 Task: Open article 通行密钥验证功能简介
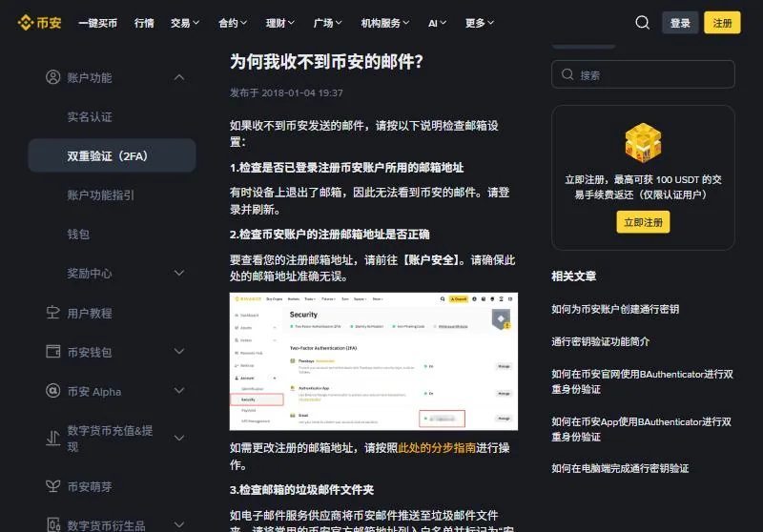(x=601, y=341)
